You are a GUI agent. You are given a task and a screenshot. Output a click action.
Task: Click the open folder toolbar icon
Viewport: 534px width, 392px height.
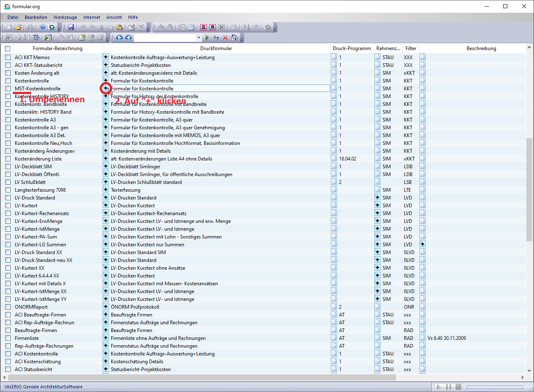[x=18, y=28]
